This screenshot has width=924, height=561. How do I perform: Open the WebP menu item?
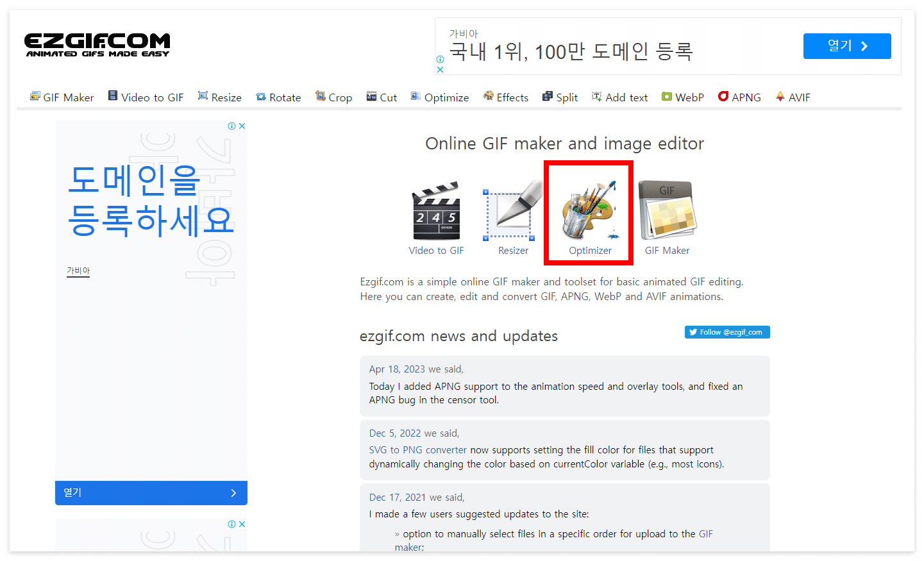tap(683, 97)
